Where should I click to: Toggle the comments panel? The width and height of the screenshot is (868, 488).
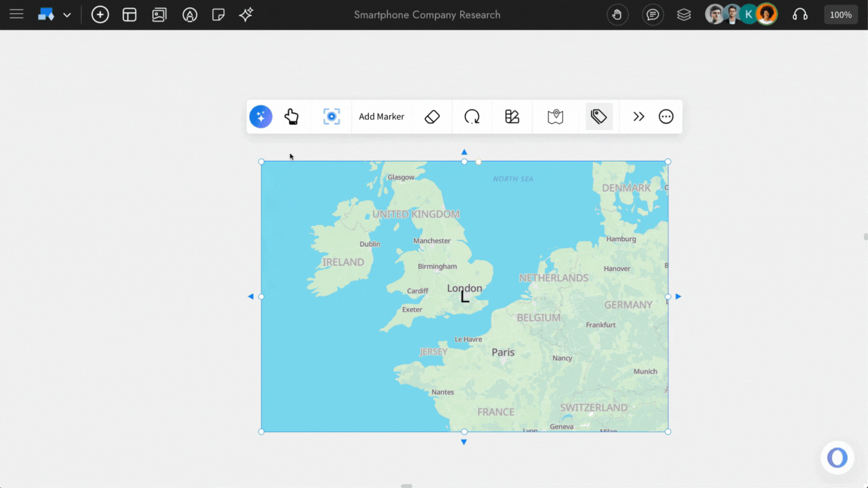[x=653, y=15]
